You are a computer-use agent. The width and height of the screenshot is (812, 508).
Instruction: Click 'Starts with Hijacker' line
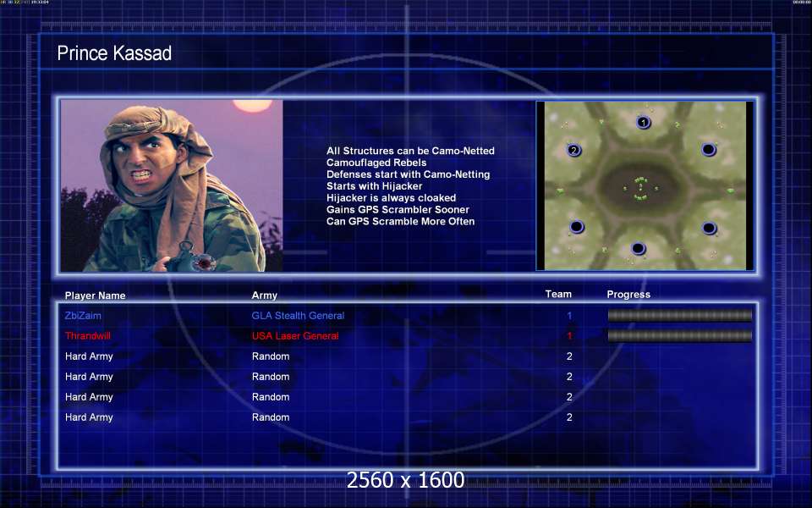(375, 186)
